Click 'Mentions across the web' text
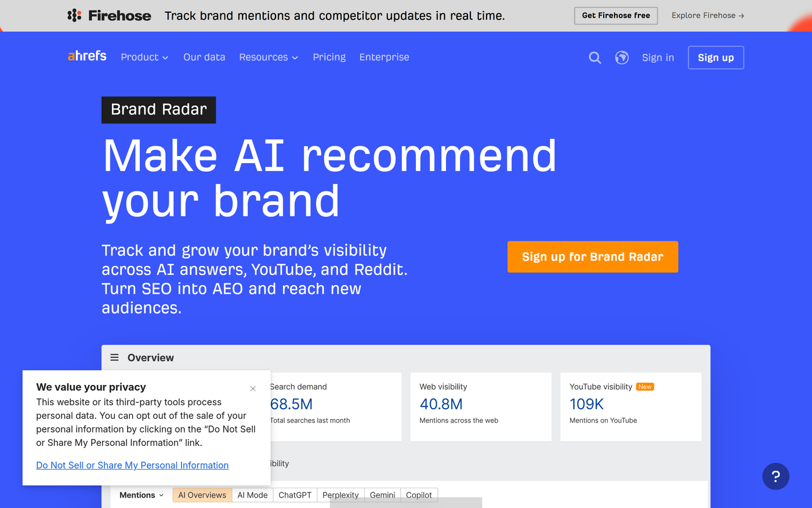Screen dimensions: 812x508 pyautogui.click(x=459, y=420)
